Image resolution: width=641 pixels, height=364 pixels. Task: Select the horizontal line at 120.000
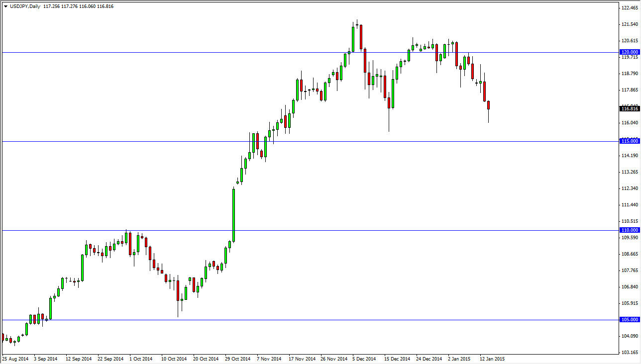coord(299,52)
